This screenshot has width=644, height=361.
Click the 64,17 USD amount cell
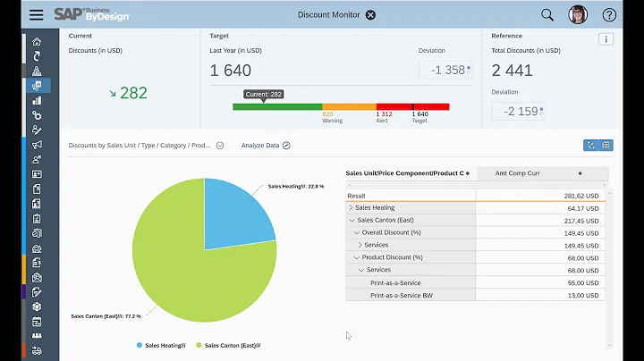click(540, 208)
